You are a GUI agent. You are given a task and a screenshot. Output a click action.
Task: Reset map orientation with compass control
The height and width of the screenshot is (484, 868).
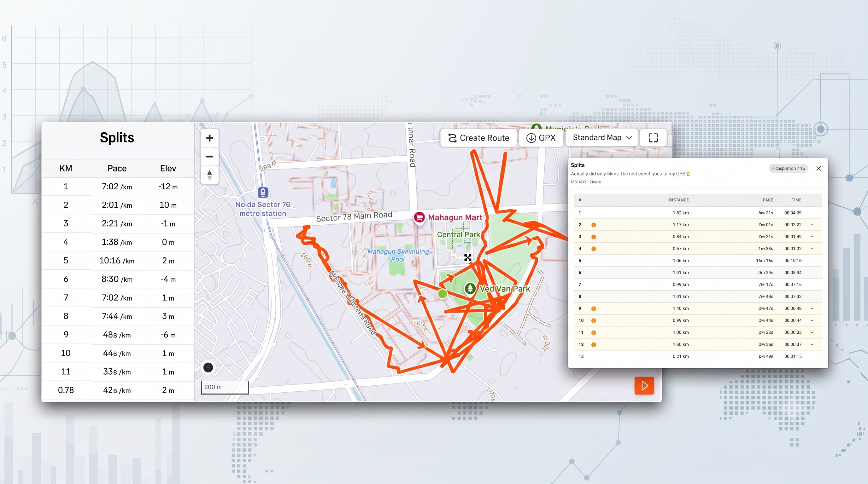point(209,175)
